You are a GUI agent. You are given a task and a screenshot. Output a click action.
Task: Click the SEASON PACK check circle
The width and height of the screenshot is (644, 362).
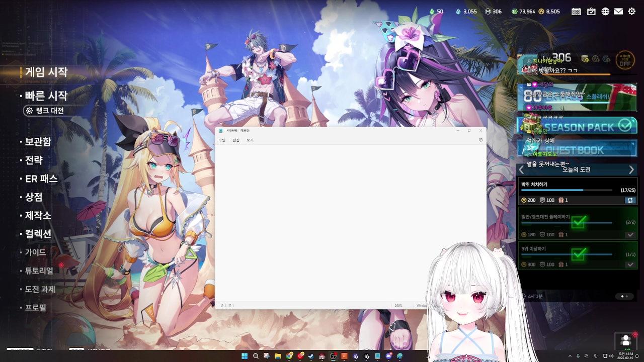coord(624,125)
